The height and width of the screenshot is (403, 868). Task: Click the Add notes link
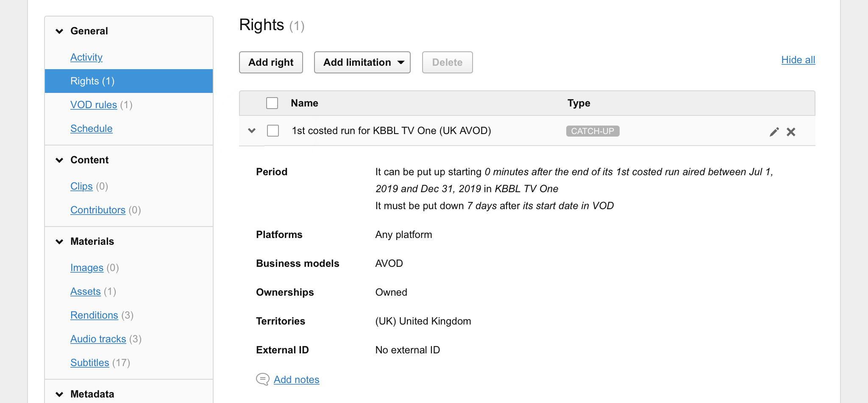(297, 380)
